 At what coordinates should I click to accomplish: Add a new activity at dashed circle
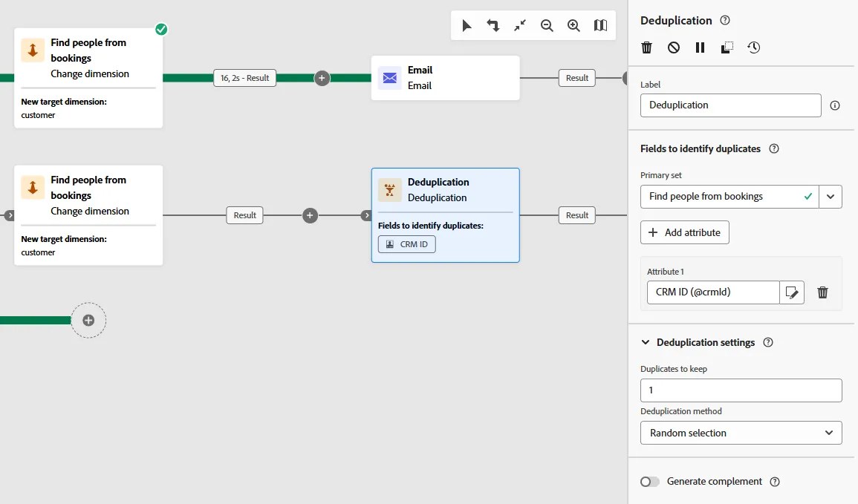(88, 321)
